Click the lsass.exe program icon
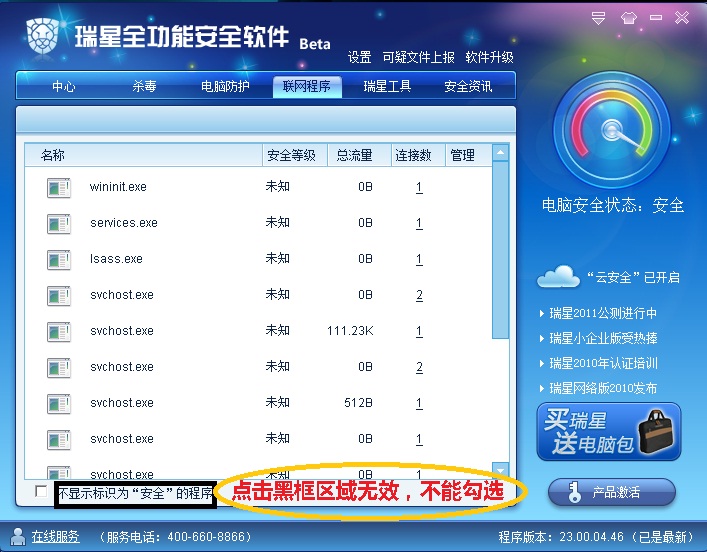 (59, 260)
